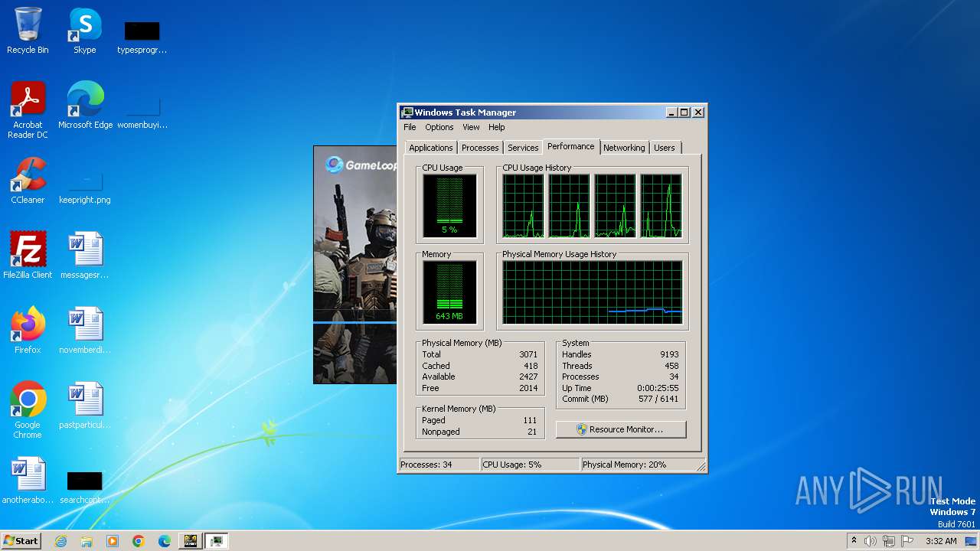Image resolution: width=980 pixels, height=551 pixels.
Task: Launch Skype from the desktop
Action: click(x=85, y=31)
